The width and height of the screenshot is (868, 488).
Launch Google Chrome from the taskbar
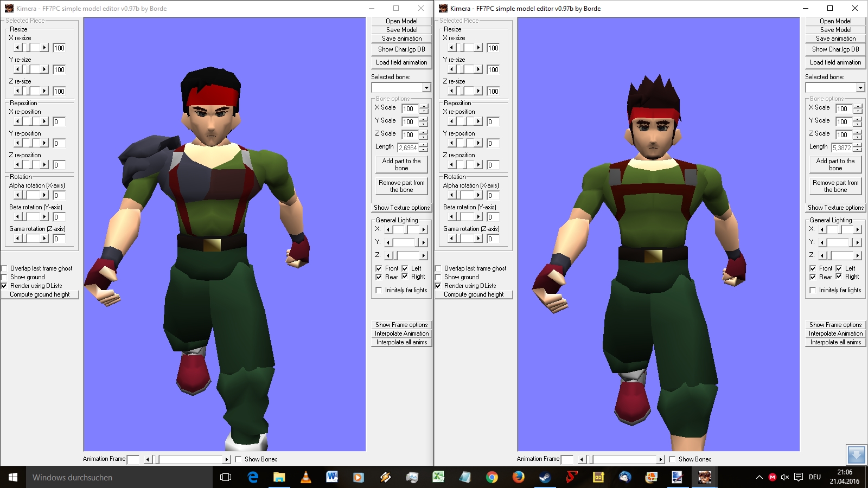click(492, 477)
